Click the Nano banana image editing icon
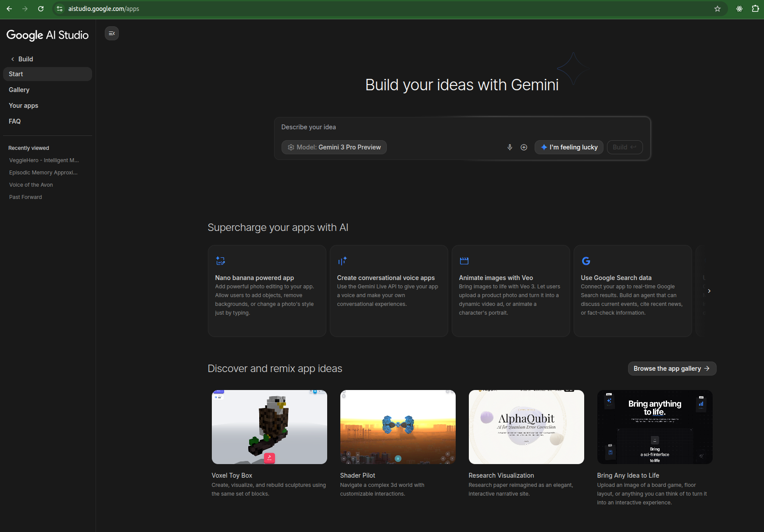The image size is (764, 532). 220,261
